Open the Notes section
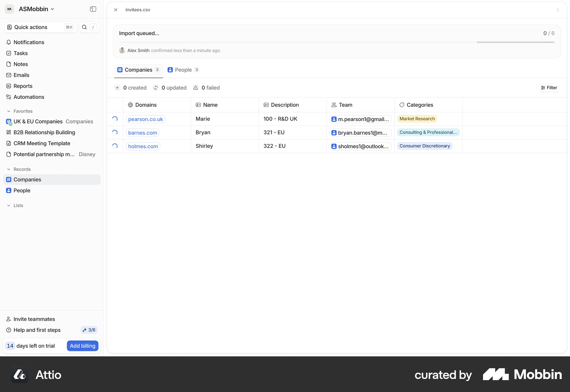This screenshot has width=570, height=392. [20, 64]
